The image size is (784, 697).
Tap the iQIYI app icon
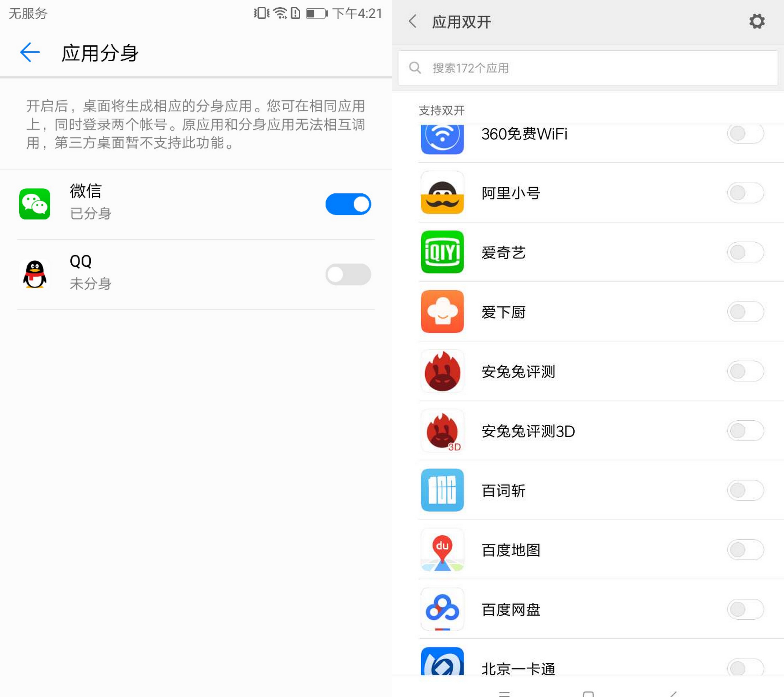442,252
